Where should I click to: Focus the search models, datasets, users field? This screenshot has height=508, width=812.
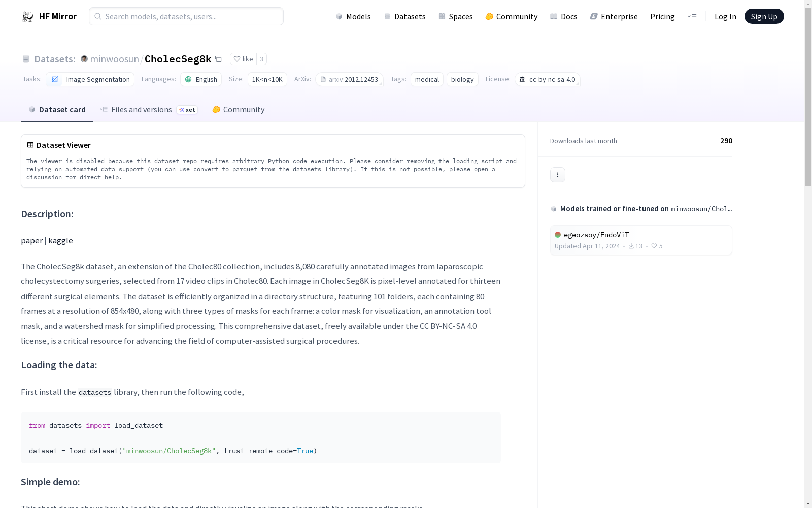[x=186, y=16]
